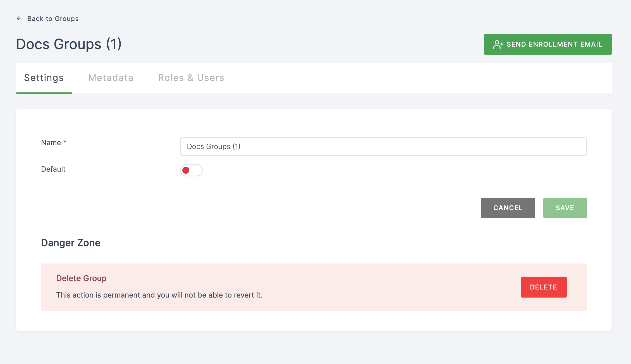Send the enrollment email
This screenshot has height=364, width=631.
pos(548,44)
